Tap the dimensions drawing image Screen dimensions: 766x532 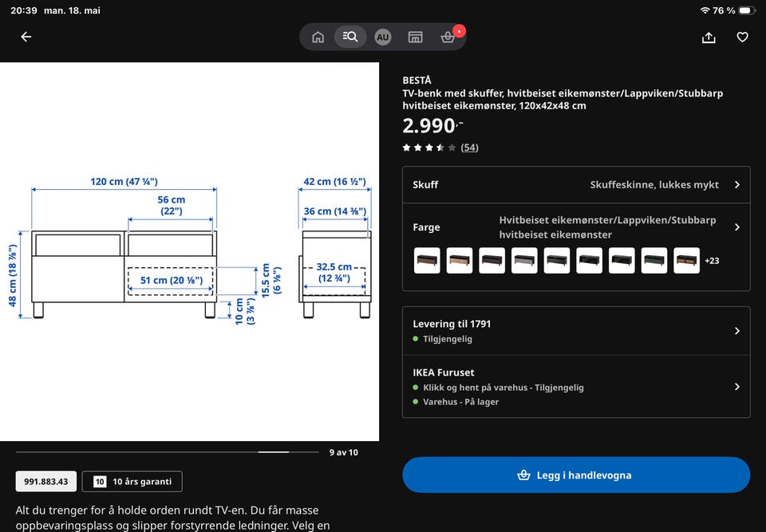(190, 251)
